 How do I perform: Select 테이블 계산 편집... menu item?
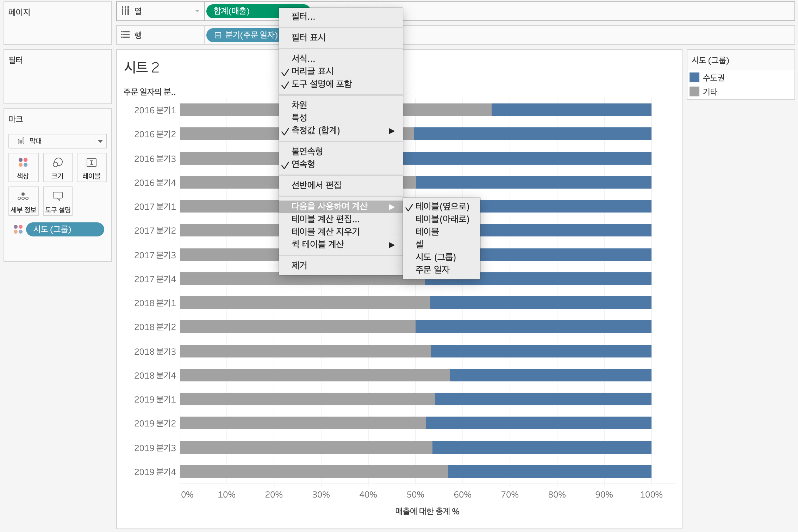click(325, 219)
